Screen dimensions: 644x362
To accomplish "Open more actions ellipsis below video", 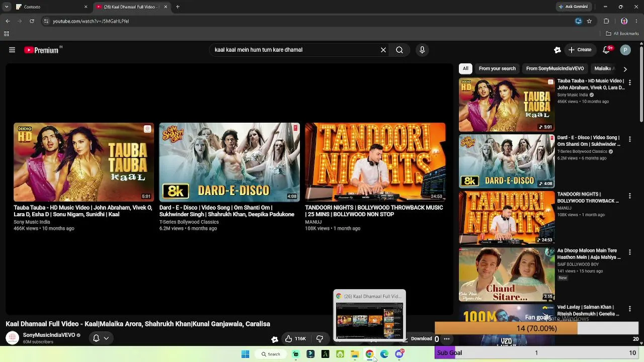I will pyautogui.click(x=446, y=339).
